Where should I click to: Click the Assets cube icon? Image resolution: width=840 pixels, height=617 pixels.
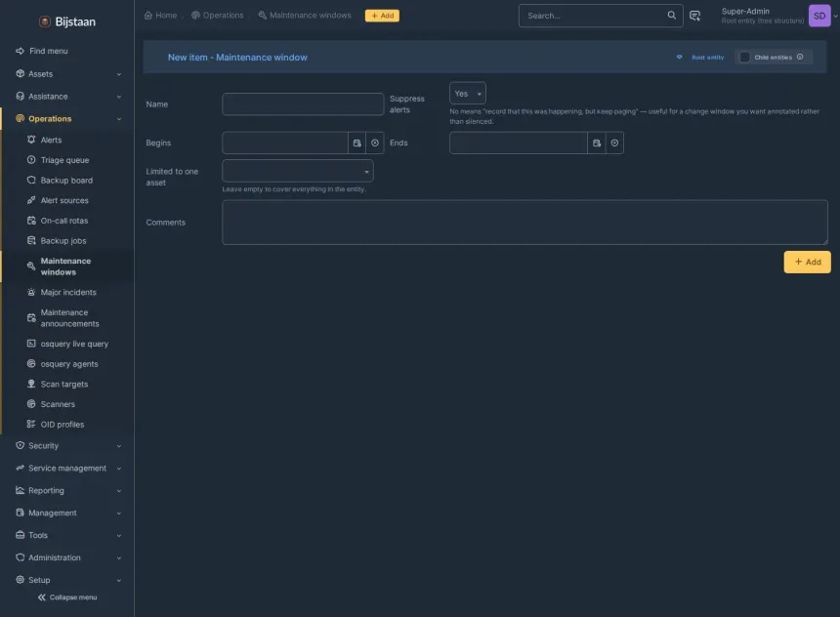21,73
